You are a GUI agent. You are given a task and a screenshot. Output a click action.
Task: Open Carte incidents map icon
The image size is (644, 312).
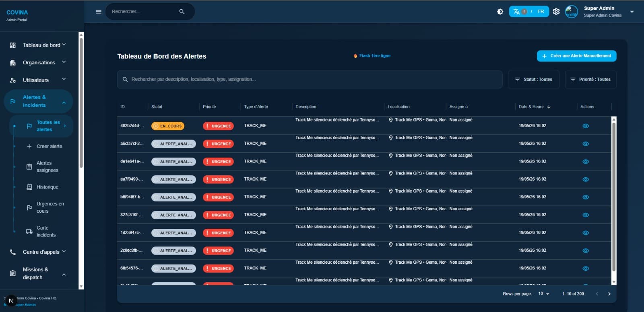[29, 232]
